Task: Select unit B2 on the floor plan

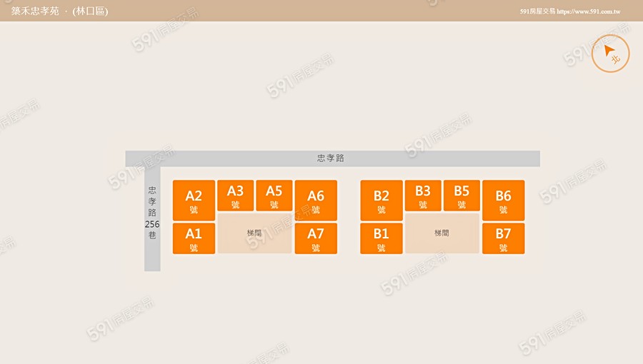Action: (382, 201)
